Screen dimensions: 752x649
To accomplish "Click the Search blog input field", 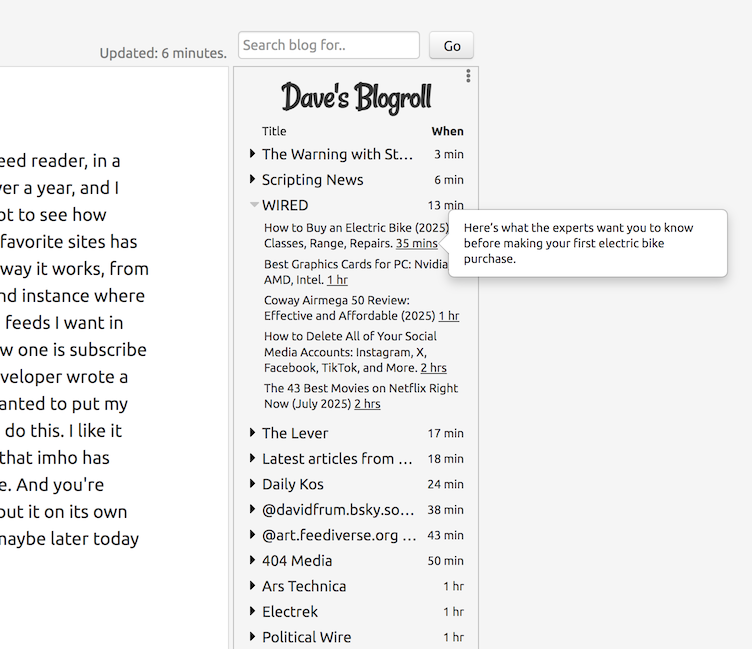I will (329, 45).
